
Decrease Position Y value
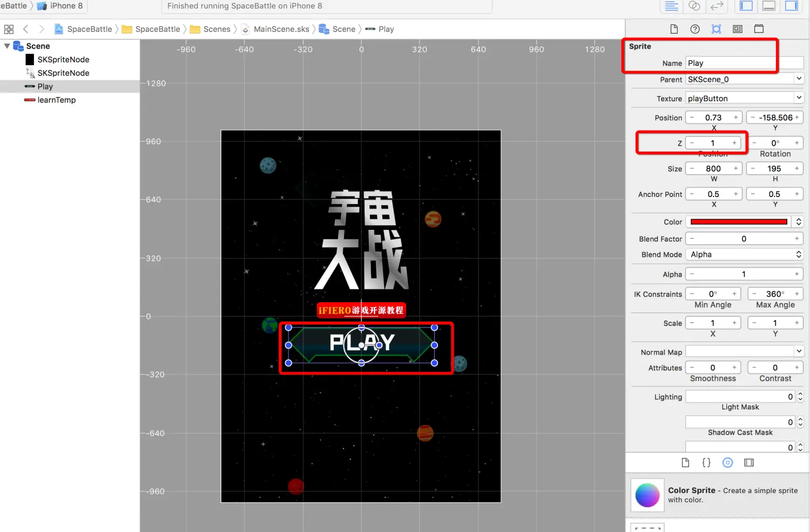(753, 118)
